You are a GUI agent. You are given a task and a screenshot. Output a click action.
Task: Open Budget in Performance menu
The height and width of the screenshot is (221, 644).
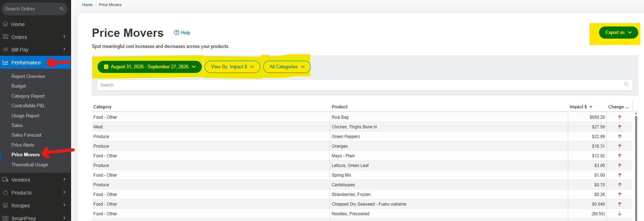(19, 86)
